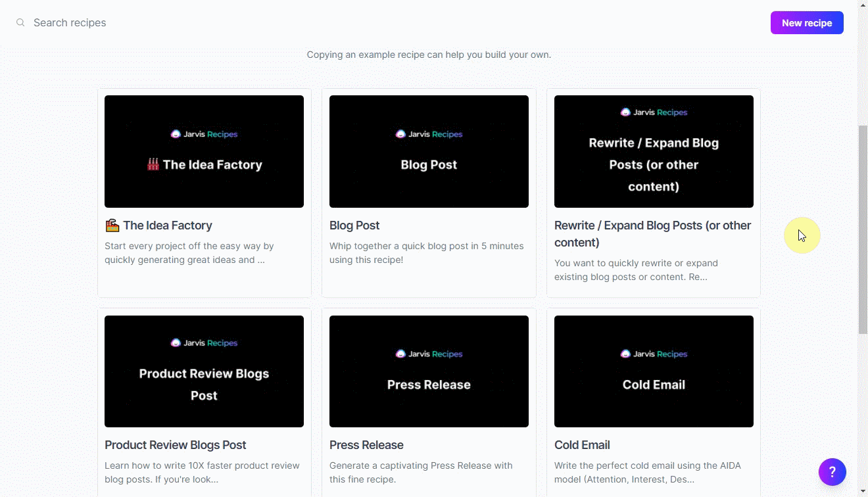Open the Press Release thumbnail image
This screenshot has width=868, height=497.
pos(429,371)
